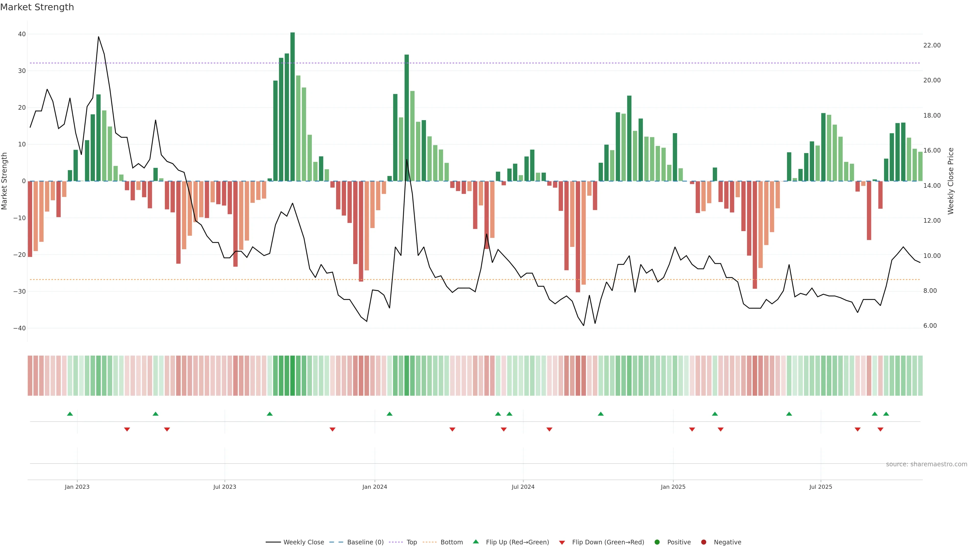Click the Flip Down red triangle legend icon
The width and height of the screenshot is (980, 551).
(562, 543)
